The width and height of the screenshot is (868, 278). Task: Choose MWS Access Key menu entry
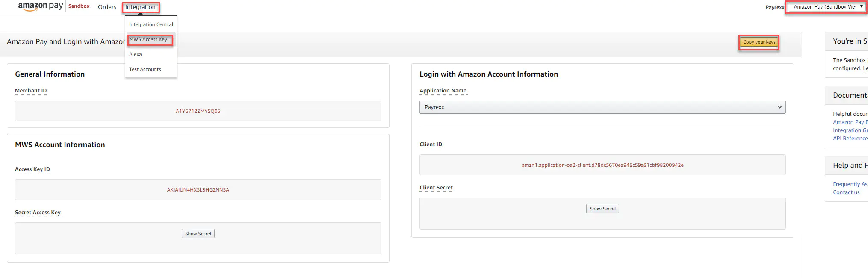[148, 39]
